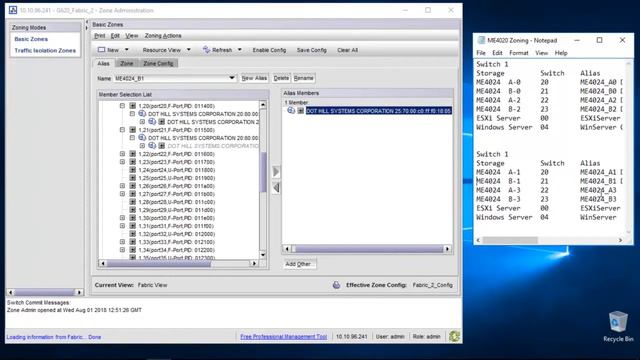Collapse the 1,21(port21) tree node

click(x=122, y=130)
